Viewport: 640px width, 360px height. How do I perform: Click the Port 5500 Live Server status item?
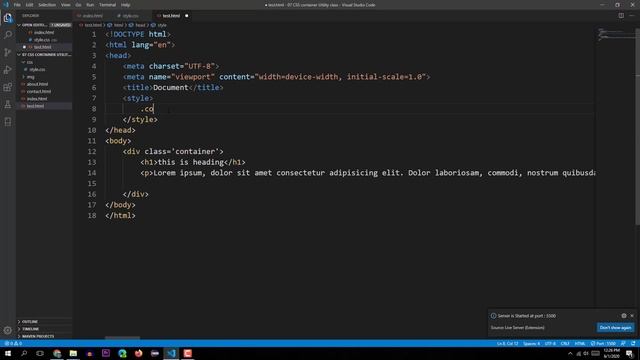tap(603, 344)
